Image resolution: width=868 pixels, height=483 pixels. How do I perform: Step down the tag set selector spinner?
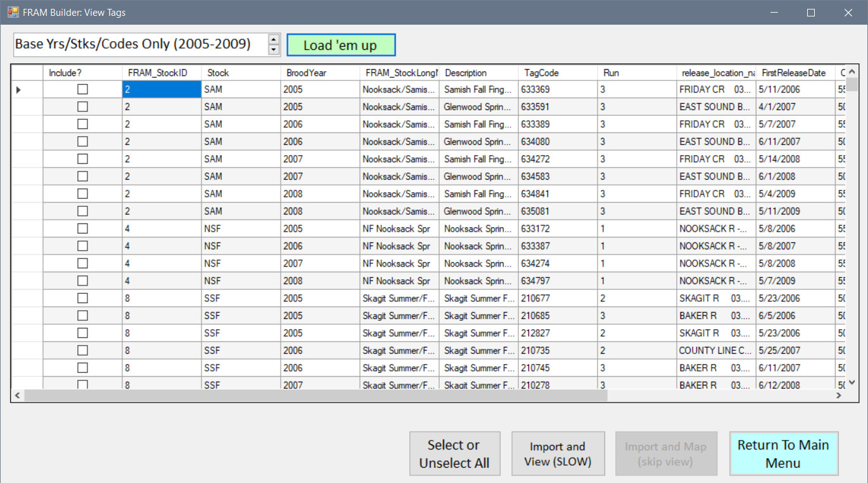point(274,50)
